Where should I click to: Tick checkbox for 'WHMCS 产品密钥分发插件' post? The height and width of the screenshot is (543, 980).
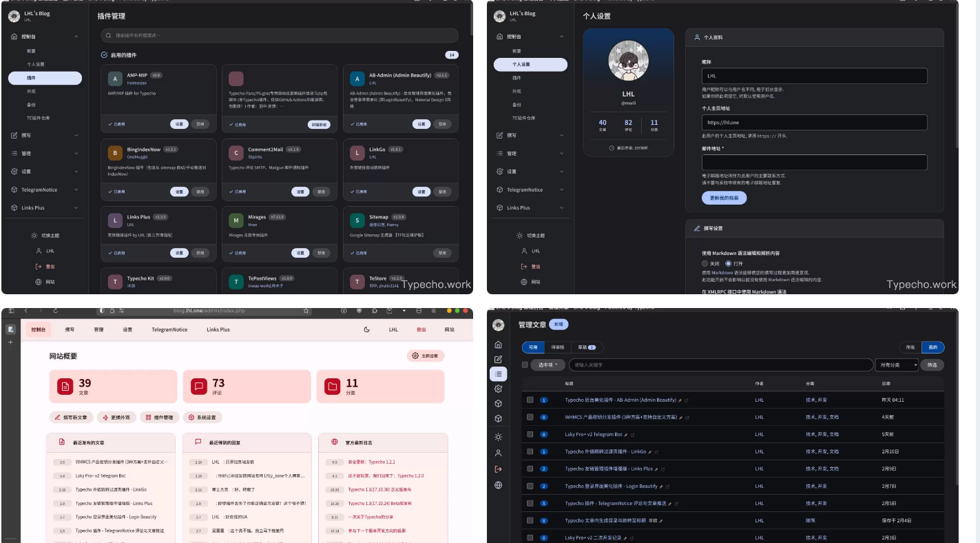click(530, 417)
